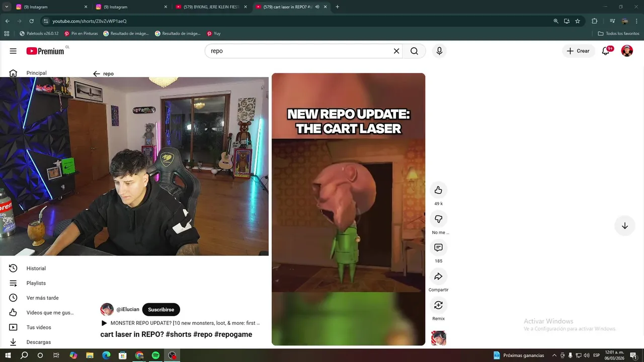Open Microsoft Edge from the taskbar
This screenshot has width=644, height=362.
pos(106,355)
